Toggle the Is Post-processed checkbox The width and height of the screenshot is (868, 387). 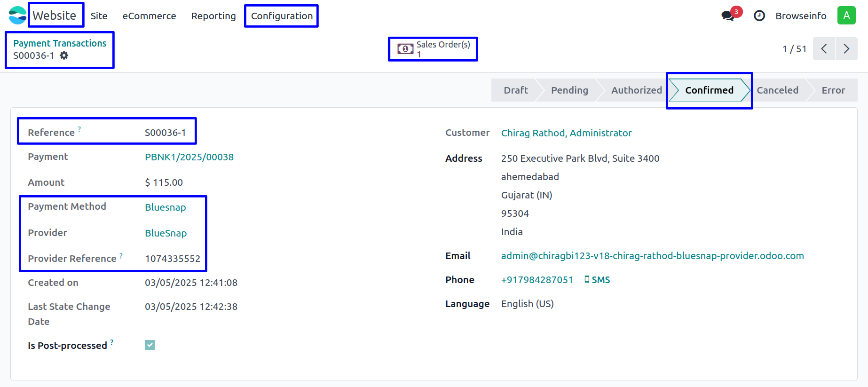pyautogui.click(x=150, y=345)
